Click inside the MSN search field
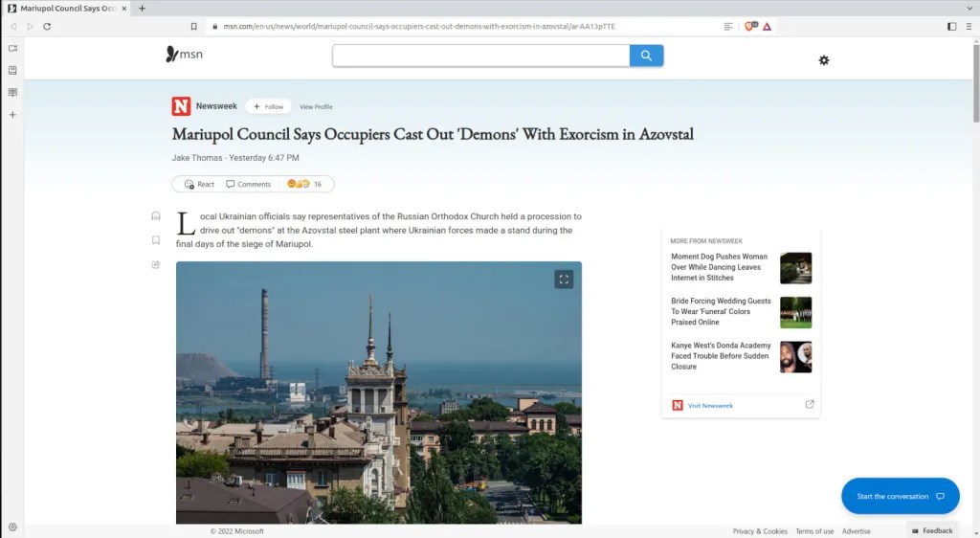 (x=480, y=56)
